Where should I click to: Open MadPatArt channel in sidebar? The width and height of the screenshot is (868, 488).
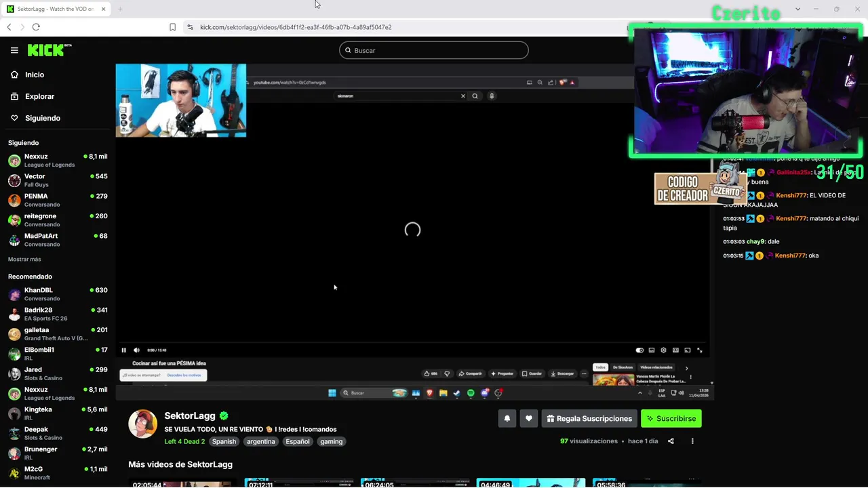[x=58, y=240]
